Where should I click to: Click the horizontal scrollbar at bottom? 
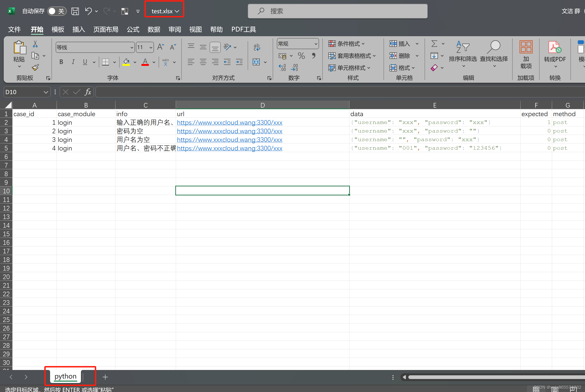pyautogui.click(x=496, y=377)
